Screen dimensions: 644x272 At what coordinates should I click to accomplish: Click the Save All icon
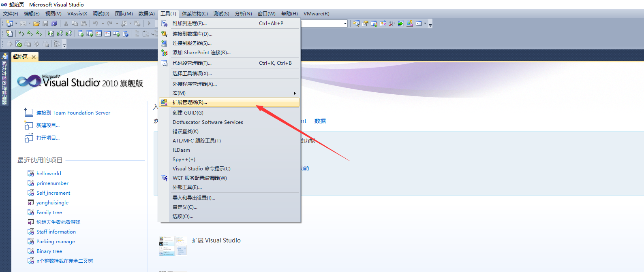click(x=54, y=23)
